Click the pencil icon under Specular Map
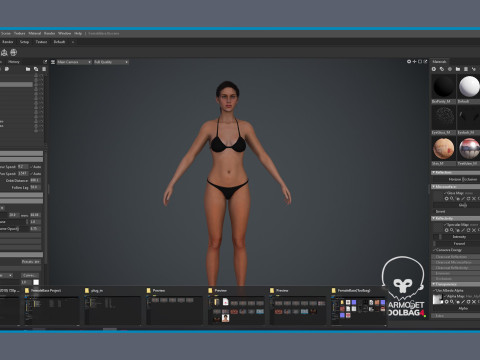The image size is (480, 360). point(463,230)
